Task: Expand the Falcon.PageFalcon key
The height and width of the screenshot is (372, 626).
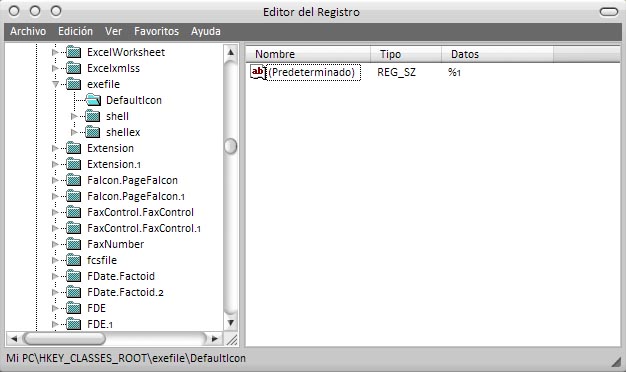Action: point(55,180)
